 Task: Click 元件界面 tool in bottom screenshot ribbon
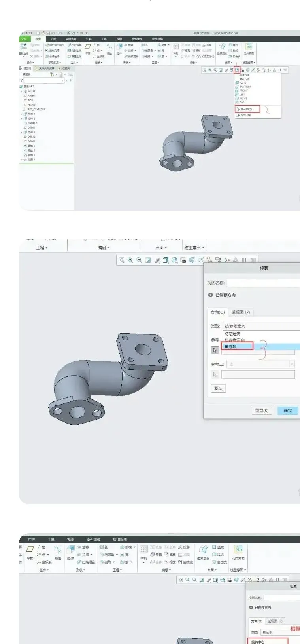pos(238,553)
